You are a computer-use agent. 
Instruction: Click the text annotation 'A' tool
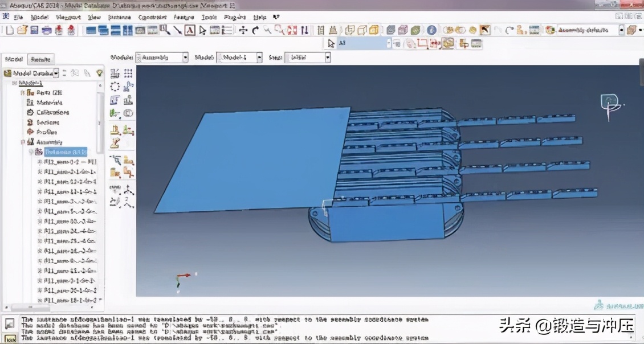tap(190, 30)
